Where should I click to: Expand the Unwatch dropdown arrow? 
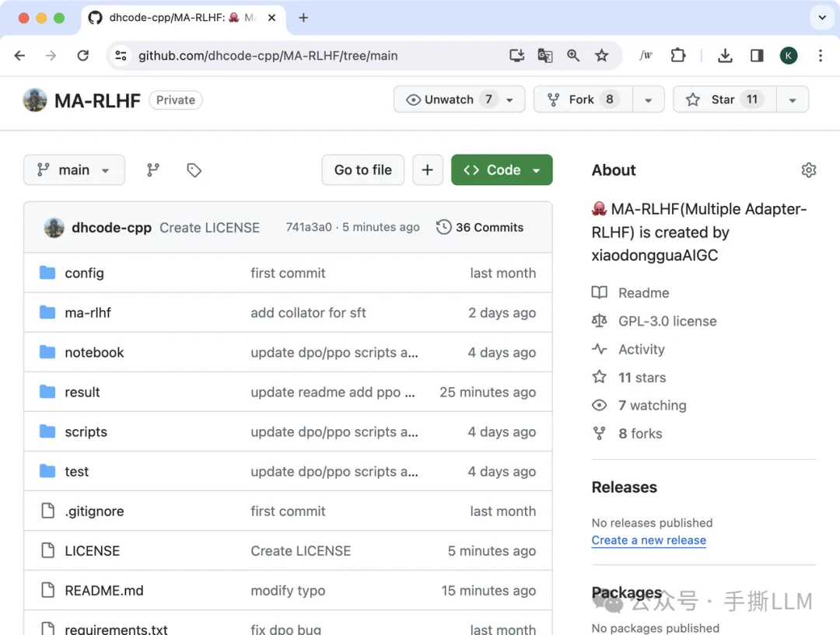click(x=510, y=100)
